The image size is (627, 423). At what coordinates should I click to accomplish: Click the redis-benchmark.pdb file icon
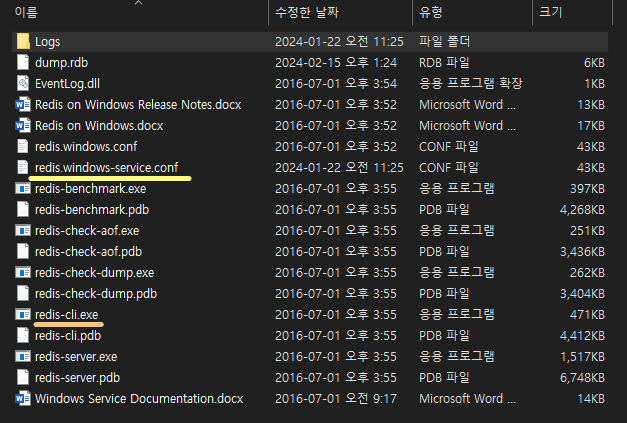coord(23,210)
